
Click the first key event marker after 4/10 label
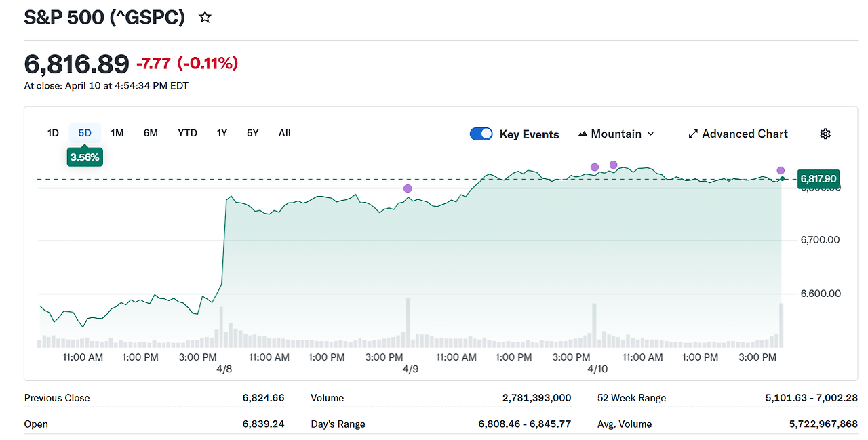tap(595, 167)
